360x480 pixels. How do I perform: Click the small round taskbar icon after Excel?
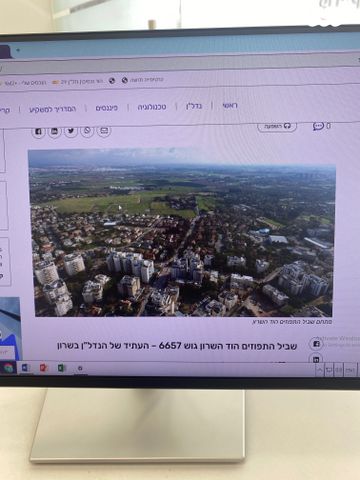[80, 369]
